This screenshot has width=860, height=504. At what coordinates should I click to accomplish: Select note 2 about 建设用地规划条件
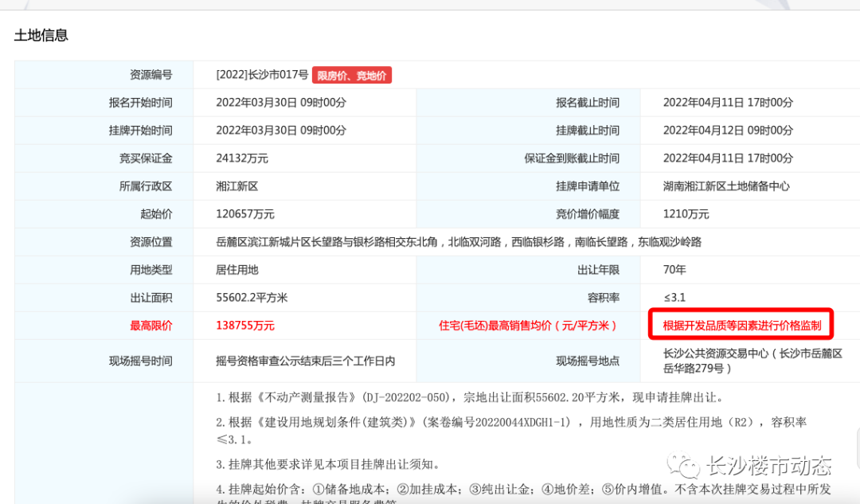pyautogui.click(x=511, y=431)
